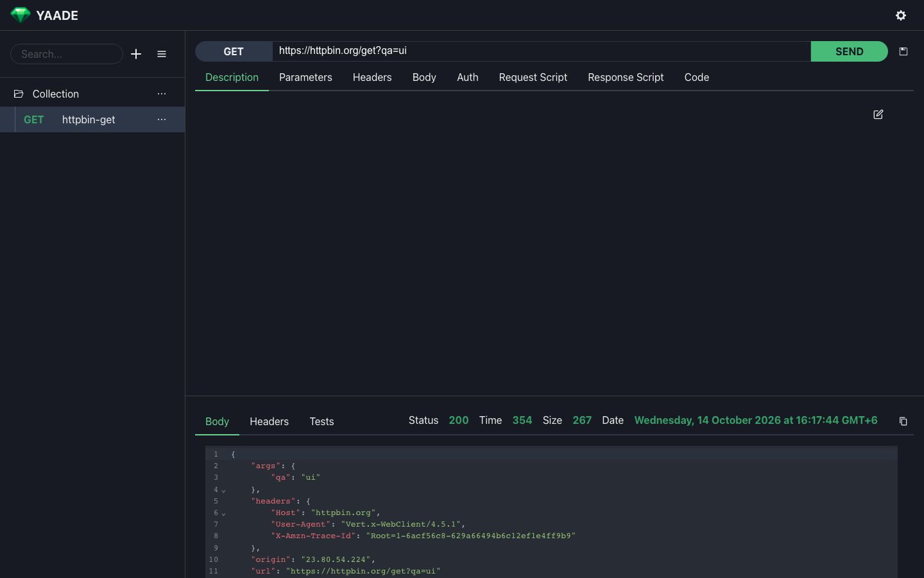The image size is (924, 578).
Task: Collapse the code fold on line 4
Action: tap(224, 491)
